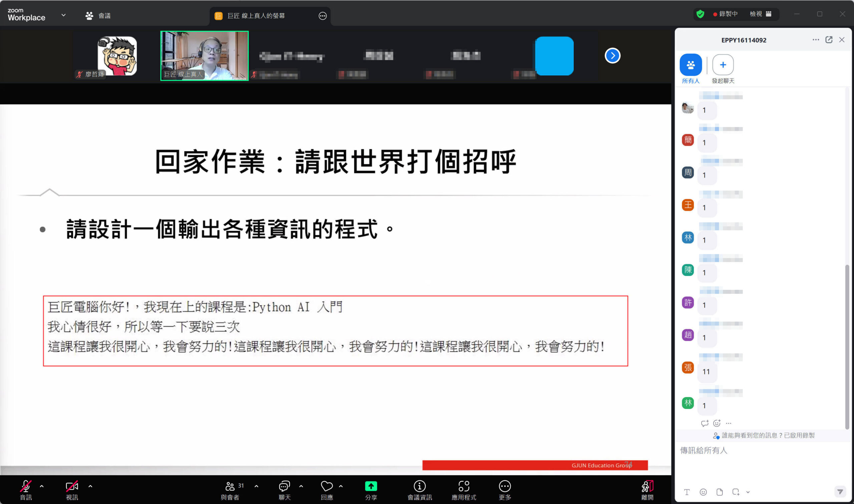Open the 與會者 participants panel
Viewport: 854px width, 504px height.
[230, 489]
